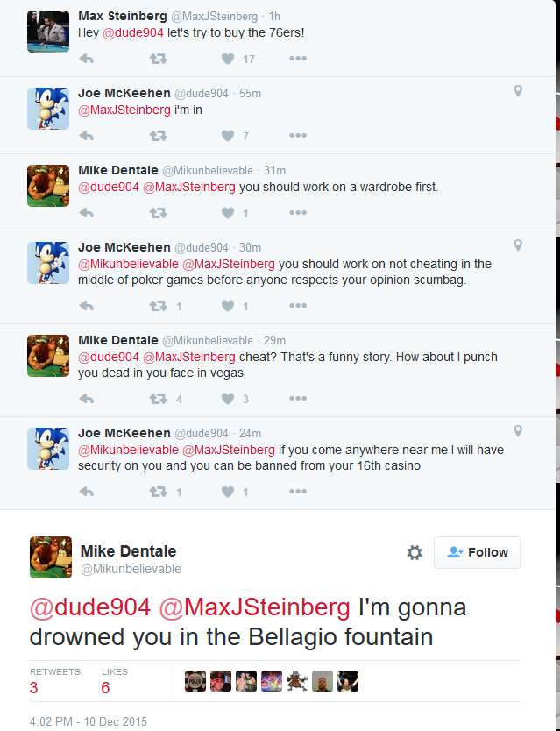
Task: Open Mike Dentale's large profile picture
Action: [x=51, y=557]
